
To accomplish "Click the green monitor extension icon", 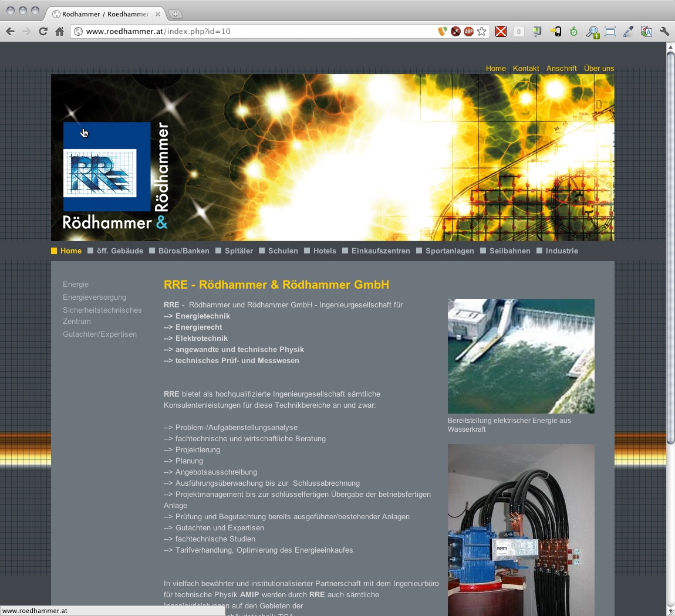I will tap(536, 32).
